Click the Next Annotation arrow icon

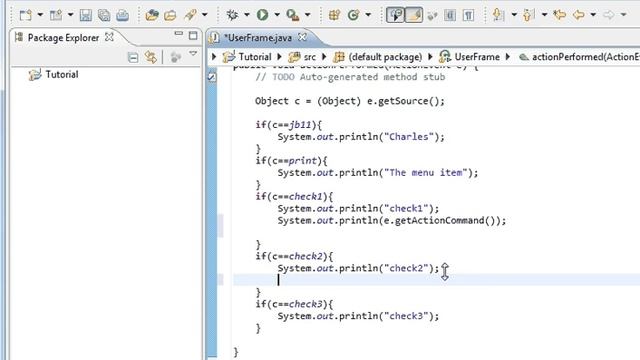(498, 16)
